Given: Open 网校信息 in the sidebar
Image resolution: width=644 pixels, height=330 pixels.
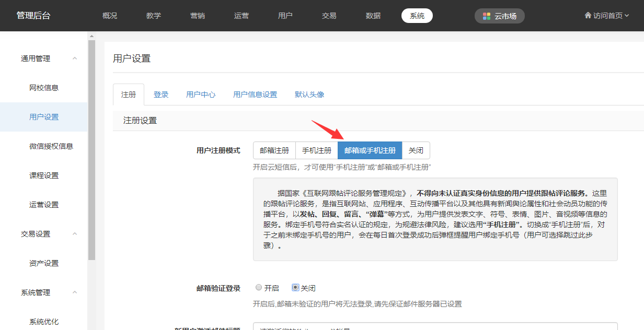Looking at the screenshot, I should [44, 88].
